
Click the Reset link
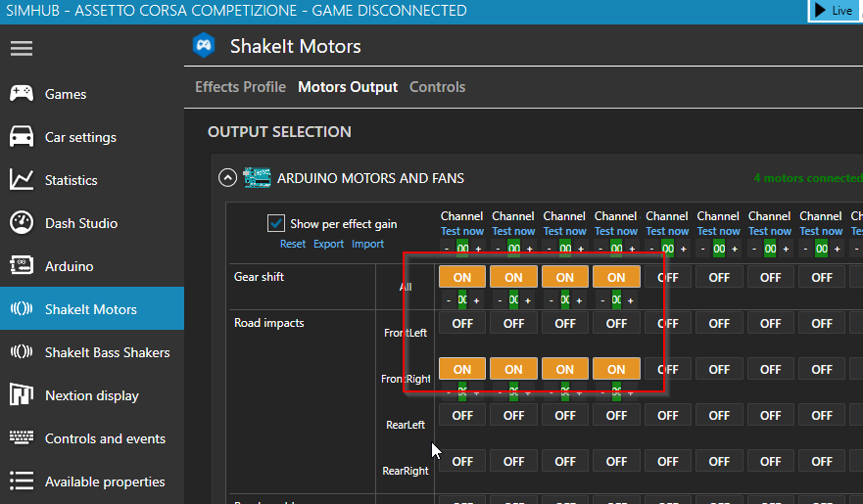[293, 244]
